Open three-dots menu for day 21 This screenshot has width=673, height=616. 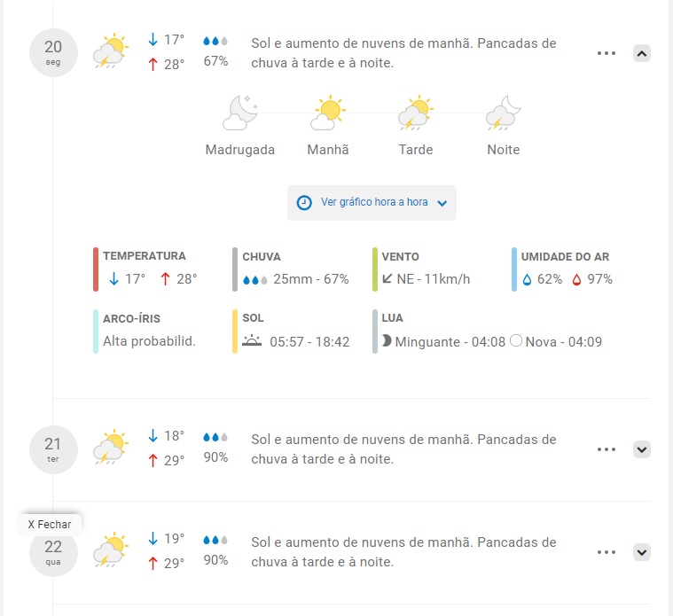[x=606, y=449]
